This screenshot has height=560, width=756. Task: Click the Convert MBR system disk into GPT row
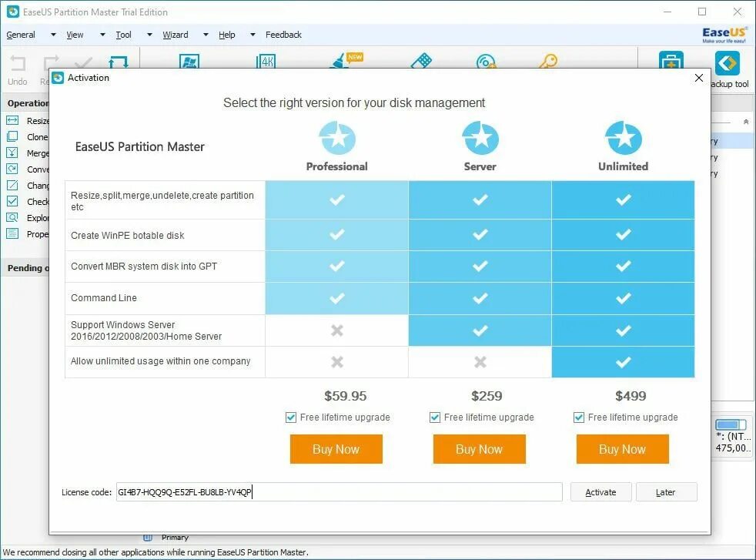point(380,267)
